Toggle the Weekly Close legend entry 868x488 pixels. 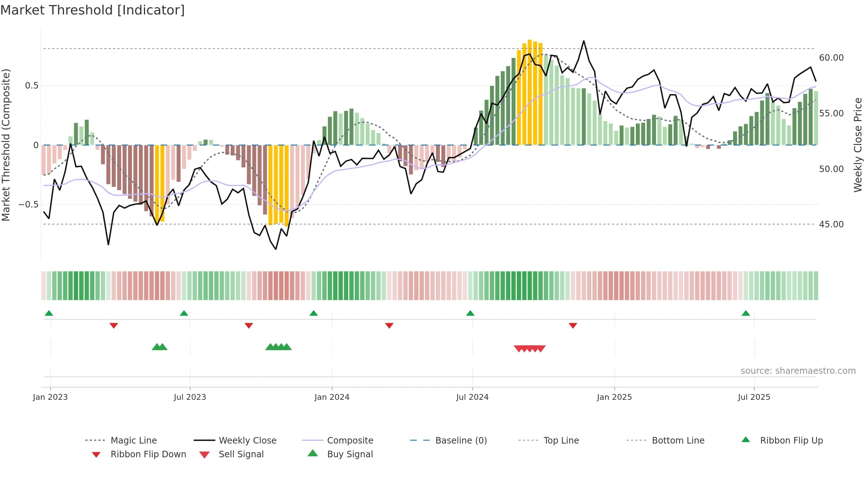[x=235, y=440]
